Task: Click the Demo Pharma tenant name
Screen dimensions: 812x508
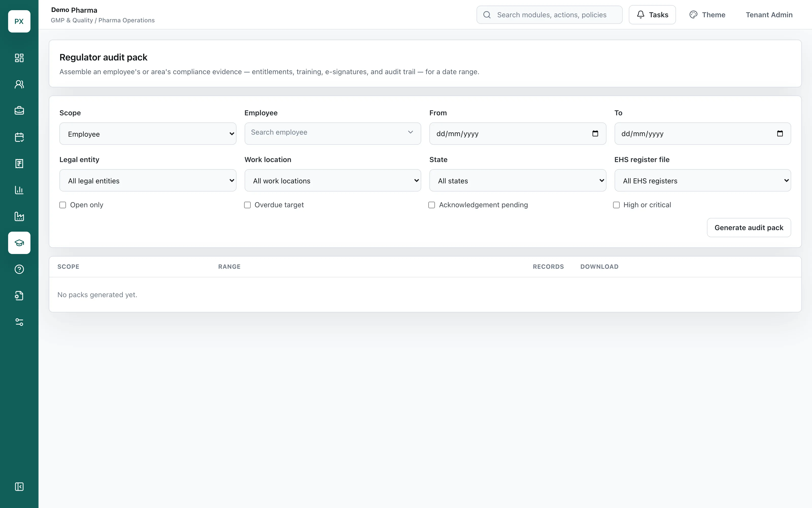Action: 74,10
